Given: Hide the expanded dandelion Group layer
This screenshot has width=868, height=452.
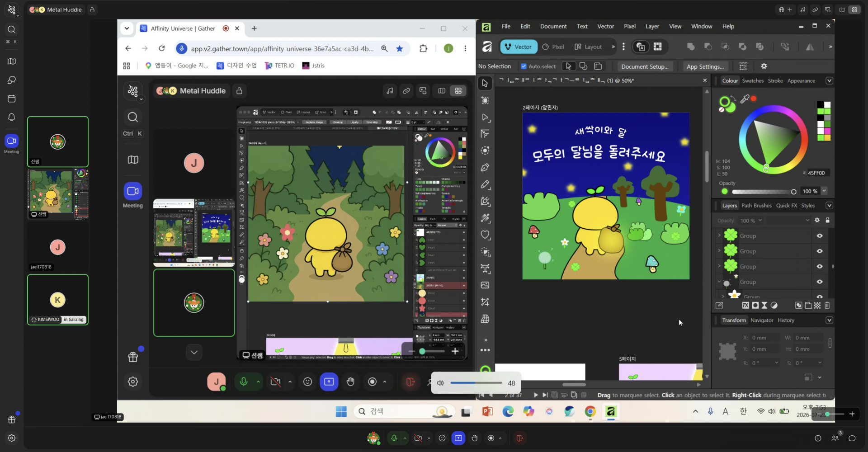Looking at the screenshot, I should point(820,282).
